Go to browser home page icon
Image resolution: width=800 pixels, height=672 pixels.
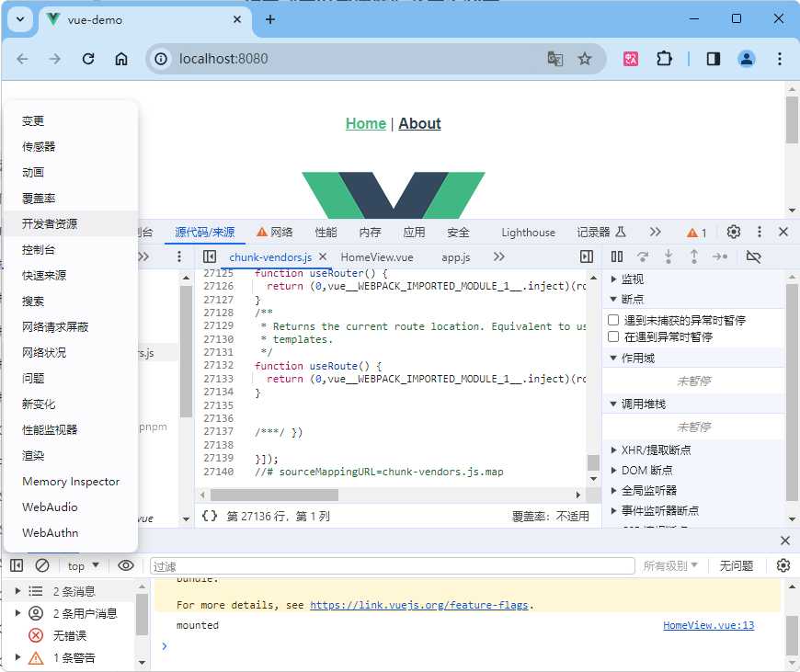click(120, 59)
